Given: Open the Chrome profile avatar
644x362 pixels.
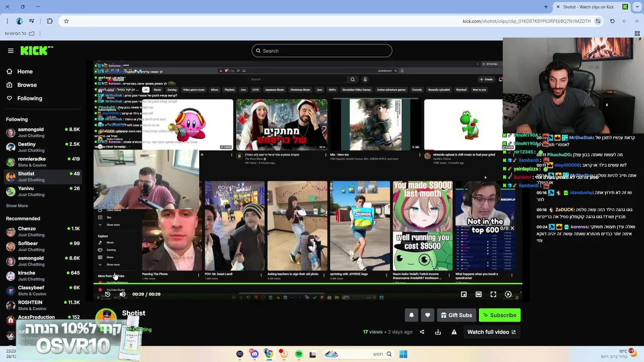Looking at the screenshot, I should [19, 21].
